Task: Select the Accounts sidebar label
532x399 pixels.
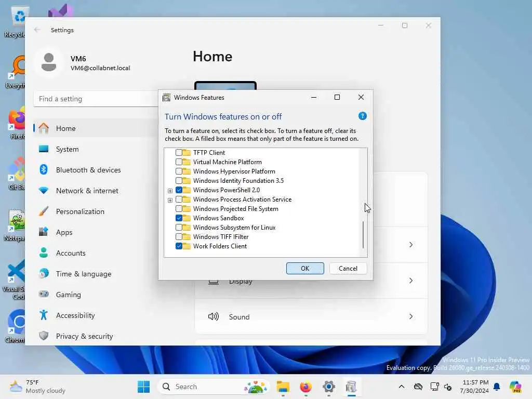Action: click(71, 253)
